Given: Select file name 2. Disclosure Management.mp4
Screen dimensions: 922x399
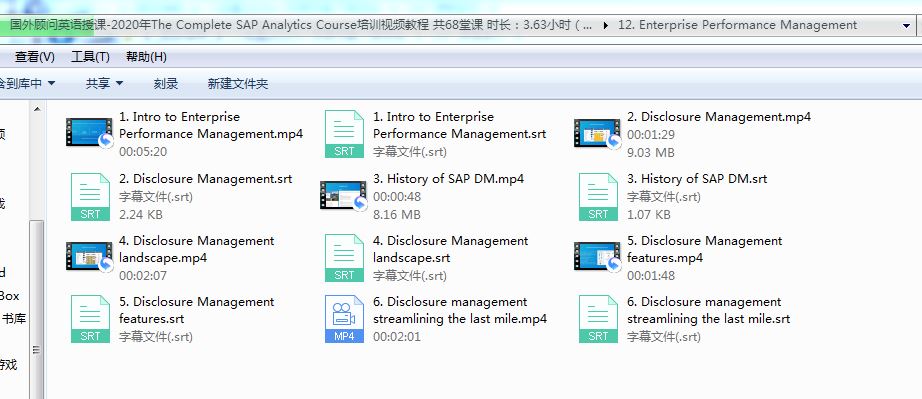Looking at the screenshot, I should coord(719,117).
